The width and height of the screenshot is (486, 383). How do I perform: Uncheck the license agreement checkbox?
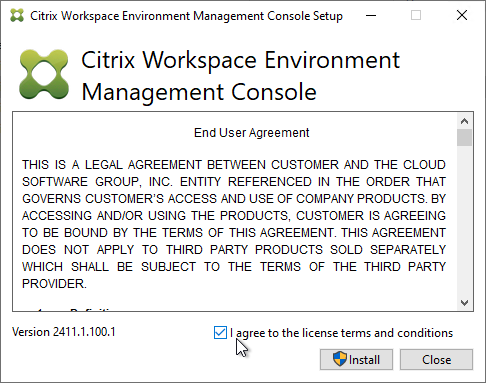220,333
